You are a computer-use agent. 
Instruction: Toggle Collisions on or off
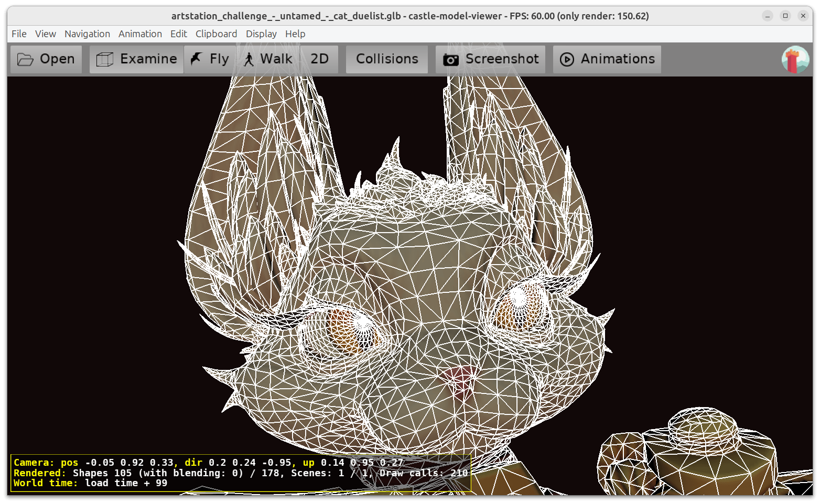386,59
